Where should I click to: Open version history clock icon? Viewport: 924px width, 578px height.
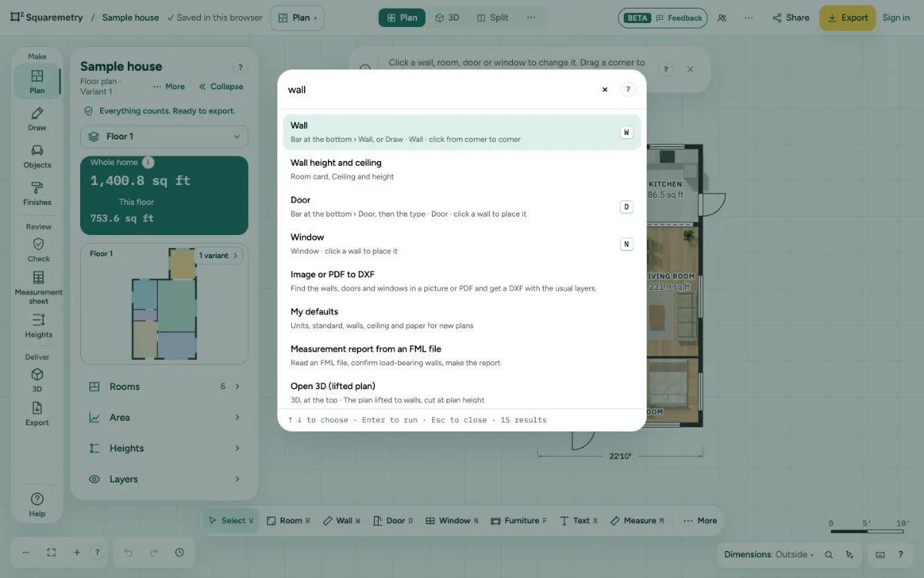coord(179,553)
